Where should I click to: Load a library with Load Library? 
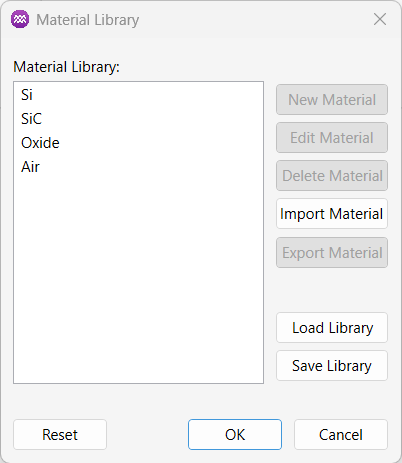332,328
